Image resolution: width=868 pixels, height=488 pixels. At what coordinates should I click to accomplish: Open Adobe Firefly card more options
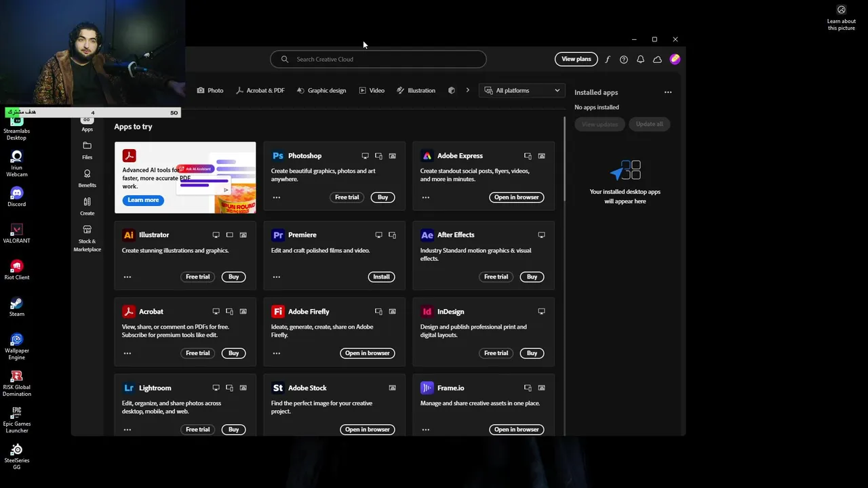tap(277, 353)
